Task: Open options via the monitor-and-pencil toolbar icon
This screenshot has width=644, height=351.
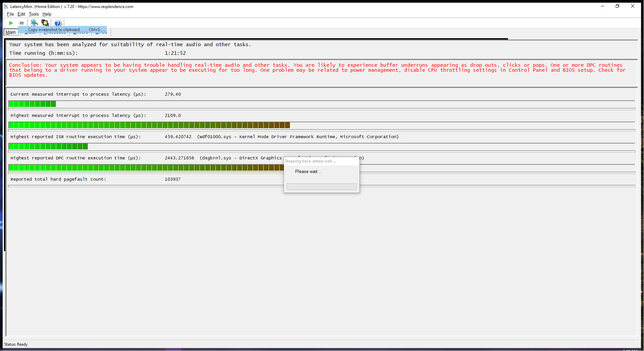Action: click(x=34, y=23)
